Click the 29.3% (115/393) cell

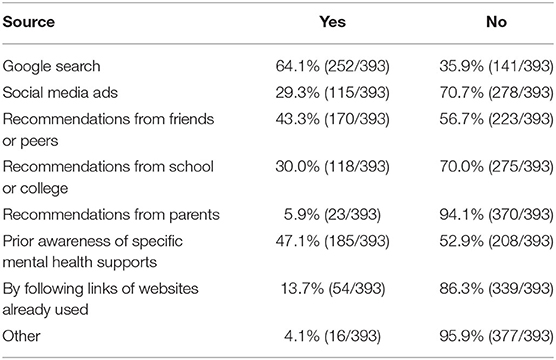point(332,93)
